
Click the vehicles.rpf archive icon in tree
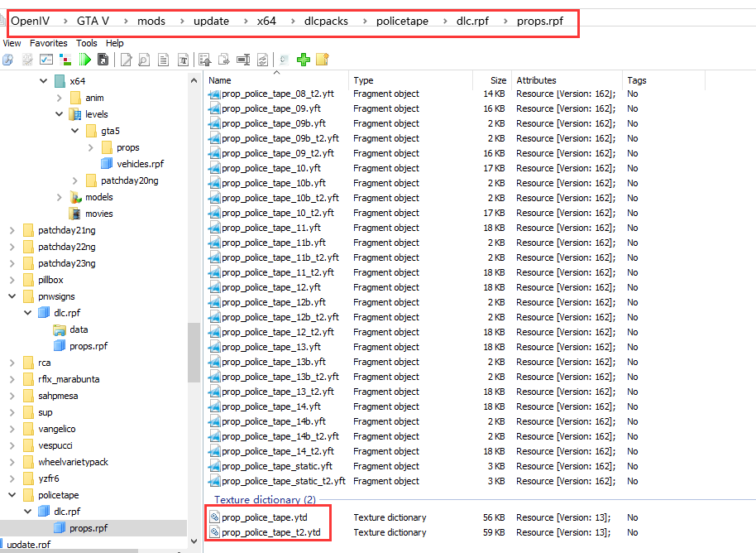[107, 164]
